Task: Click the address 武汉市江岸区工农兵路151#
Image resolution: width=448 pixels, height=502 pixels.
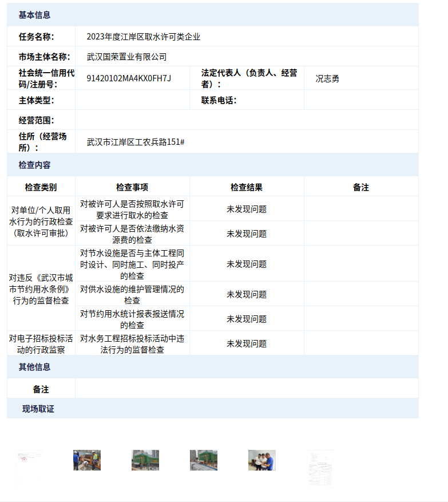Action: [x=135, y=142]
